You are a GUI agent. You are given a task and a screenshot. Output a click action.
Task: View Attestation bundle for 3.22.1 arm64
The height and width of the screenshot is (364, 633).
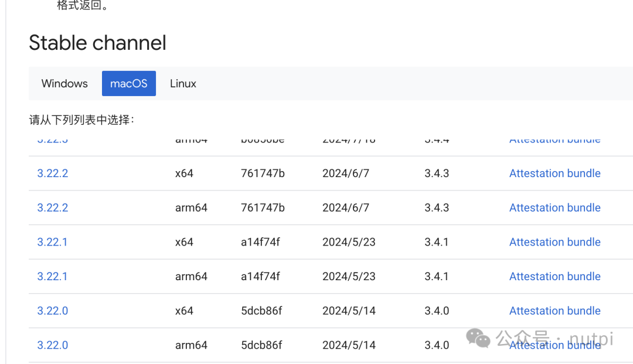point(554,276)
